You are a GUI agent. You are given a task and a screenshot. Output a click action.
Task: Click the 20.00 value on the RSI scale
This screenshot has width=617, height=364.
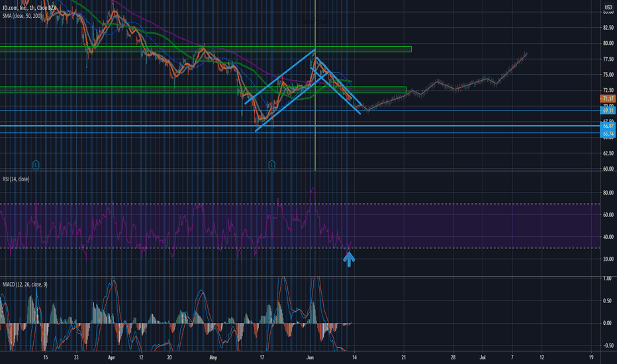click(x=608, y=259)
